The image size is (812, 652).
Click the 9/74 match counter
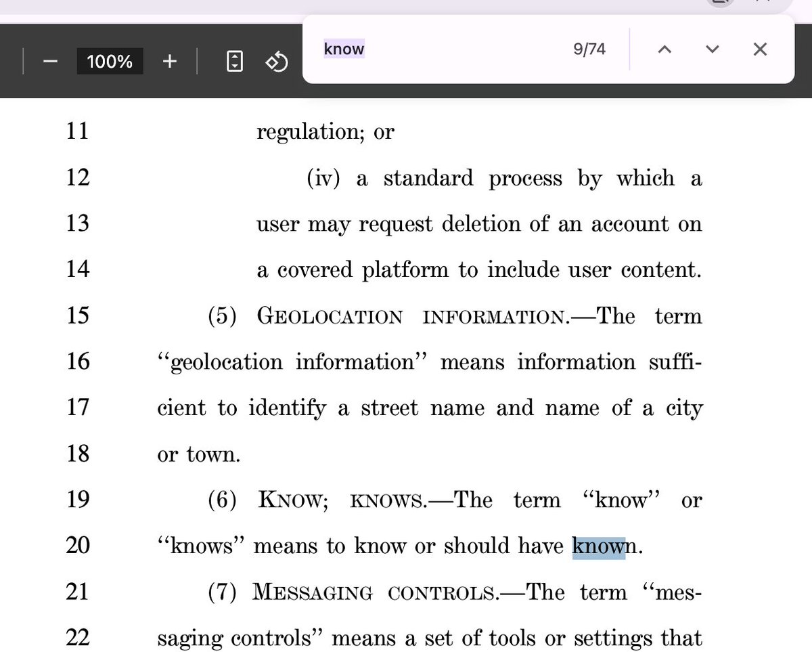[x=588, y=49]
